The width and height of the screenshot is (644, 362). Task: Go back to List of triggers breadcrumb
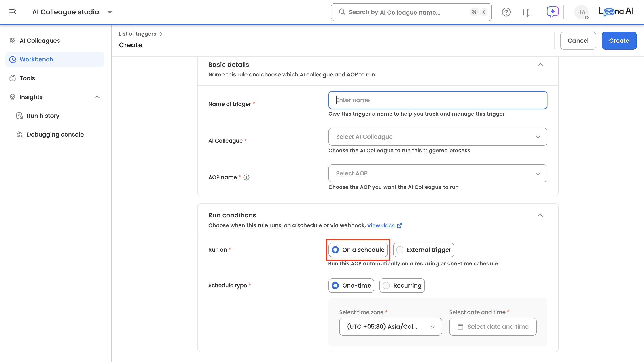click(x=137, y=34)
